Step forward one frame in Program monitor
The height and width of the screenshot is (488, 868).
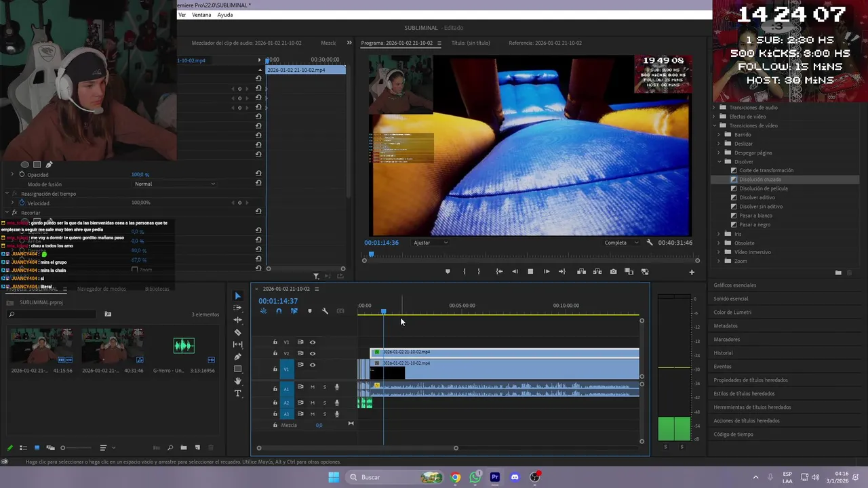[547, 272]
